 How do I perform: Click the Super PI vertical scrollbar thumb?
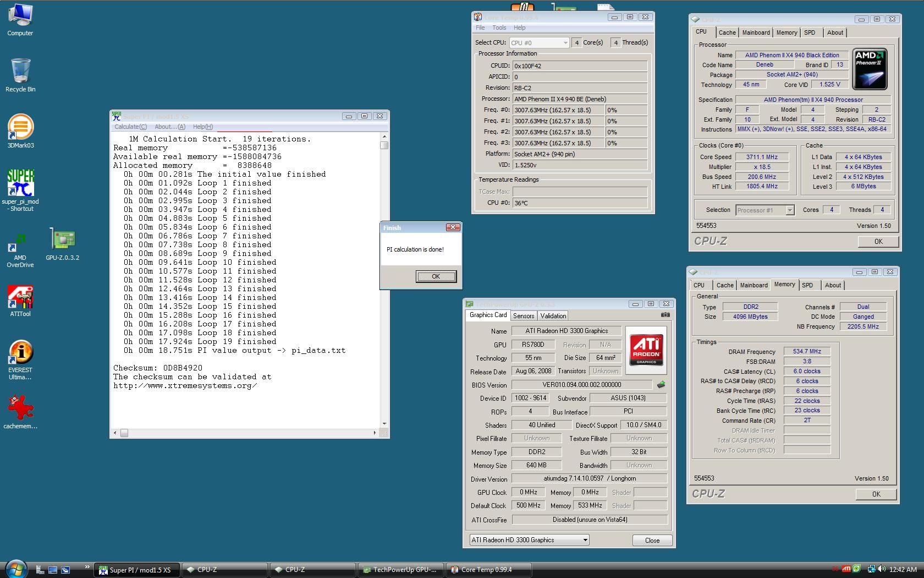click(x=384, y=145)
